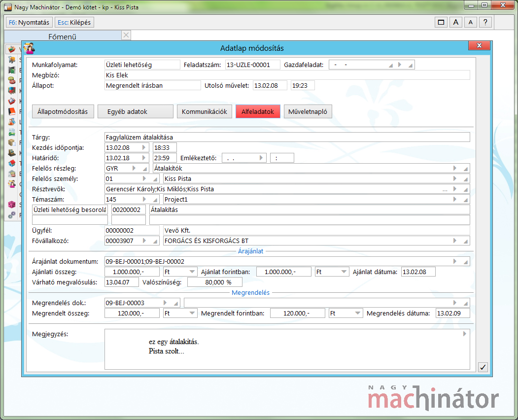Click into the Tárgy text field
This screenshot has width=518, height=420.
pyautogui.click(x=287, y=137)
